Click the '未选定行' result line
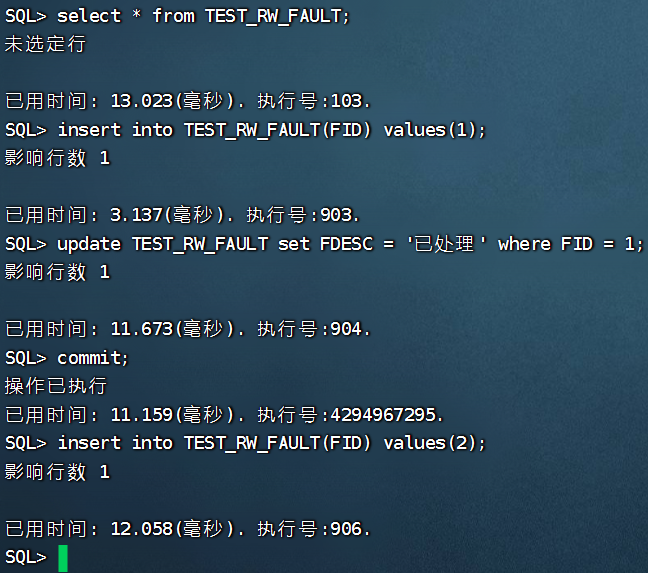 pos(45,44)
